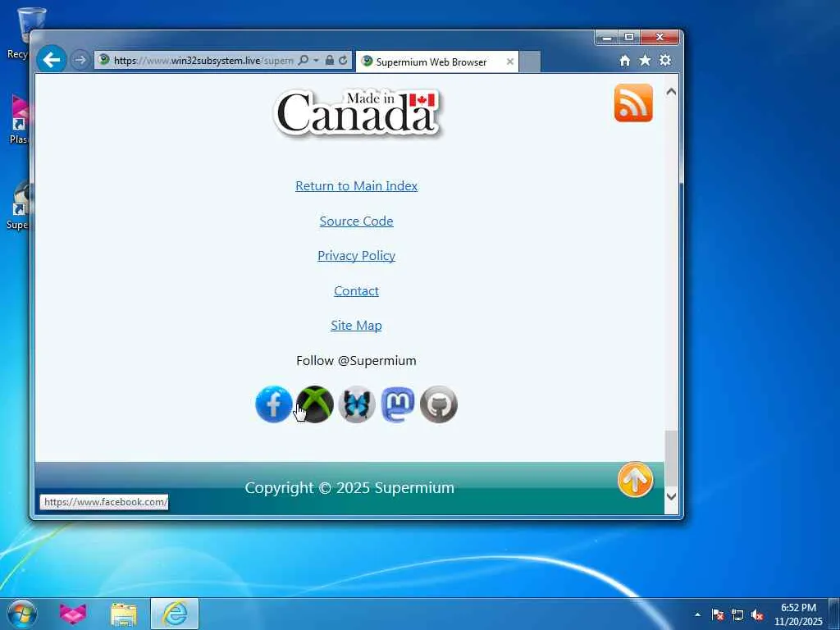This screenshot has width=840, height=630.
Task: Close the Supermium Web Browser tab
Action: pos(510,62)
